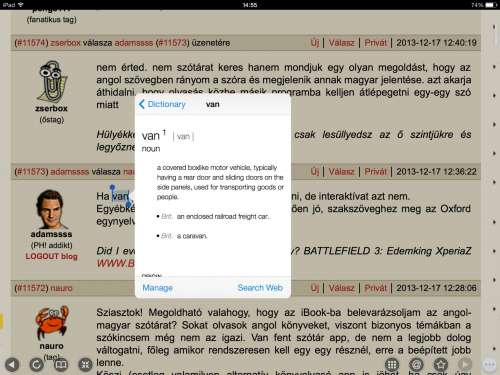Click Privát in post #11573 header

[x=375, y=172]
